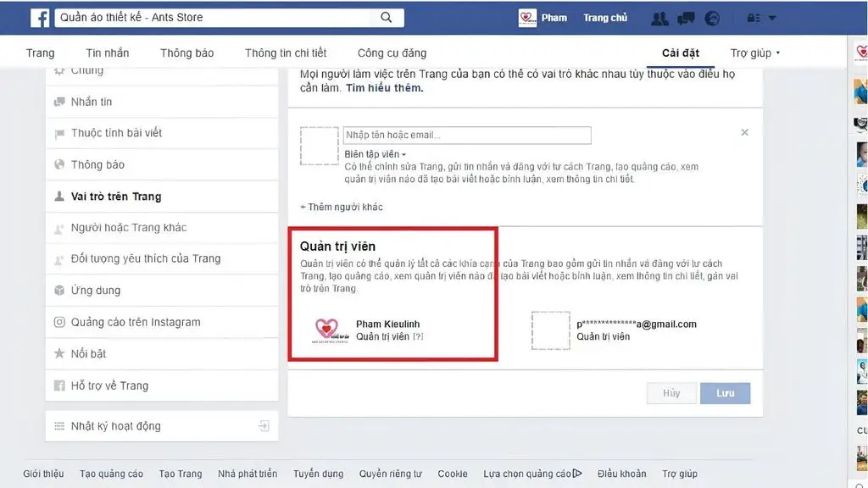Click the Hỗ trợ về Trang Facebook icon
Screen dimensions: 868x488
coord(59,385)
